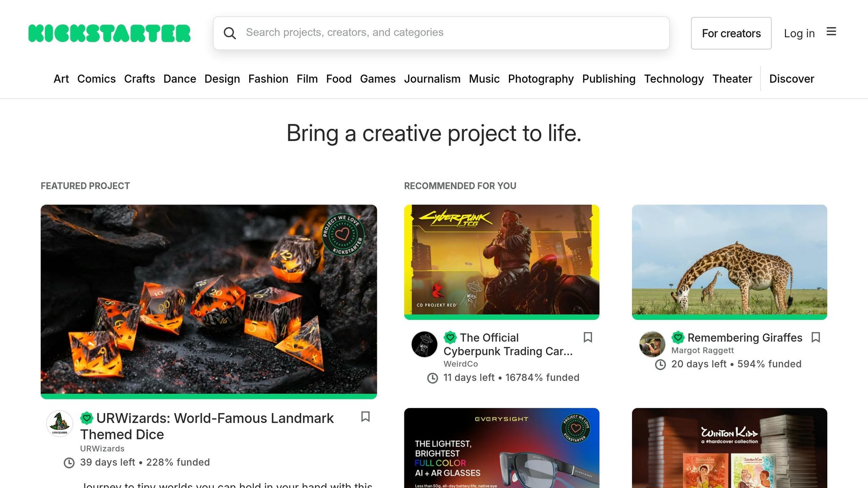Open the Technology category

(674, 79)
